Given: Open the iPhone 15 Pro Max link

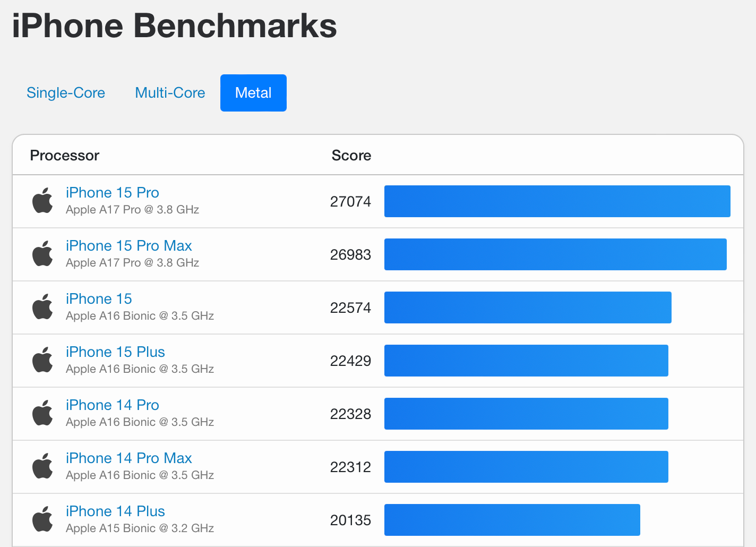Looking at the screenshot, I should click(129, 246).
